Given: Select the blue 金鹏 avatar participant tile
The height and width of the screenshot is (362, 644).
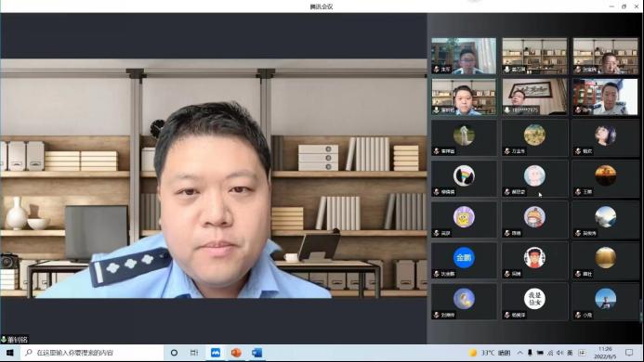Looking at the screenshot, I should [464, 261].
